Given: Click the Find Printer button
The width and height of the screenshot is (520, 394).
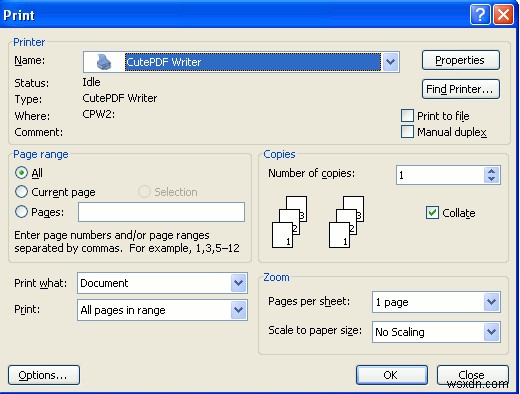Looking at the screenshot, I should (x=461, y=89).
